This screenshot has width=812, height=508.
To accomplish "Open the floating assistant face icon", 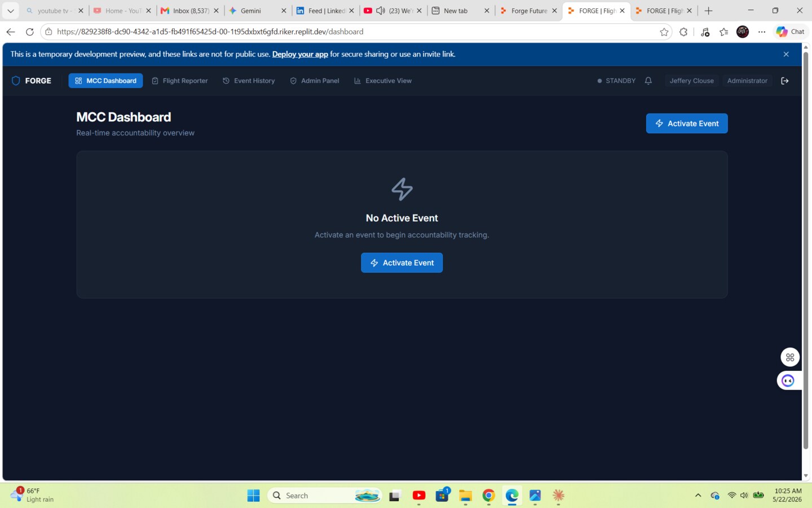I will (x=788, y=380).
